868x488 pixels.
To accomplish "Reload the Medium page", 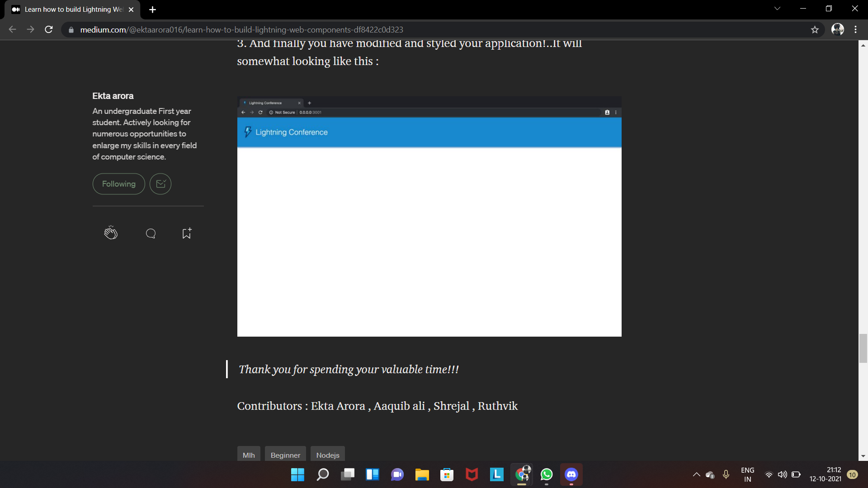I will (x=49, y=30).
